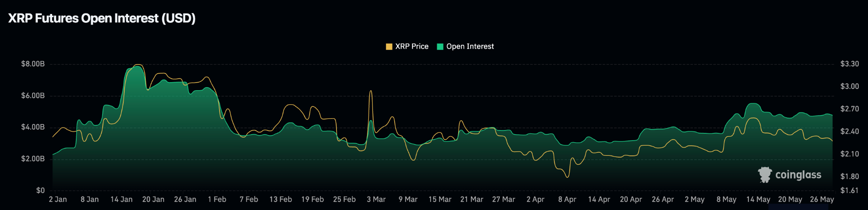The image size is (868, 210).
Task: Click the 3 Mar date label
Action: [x=376, y=199]
